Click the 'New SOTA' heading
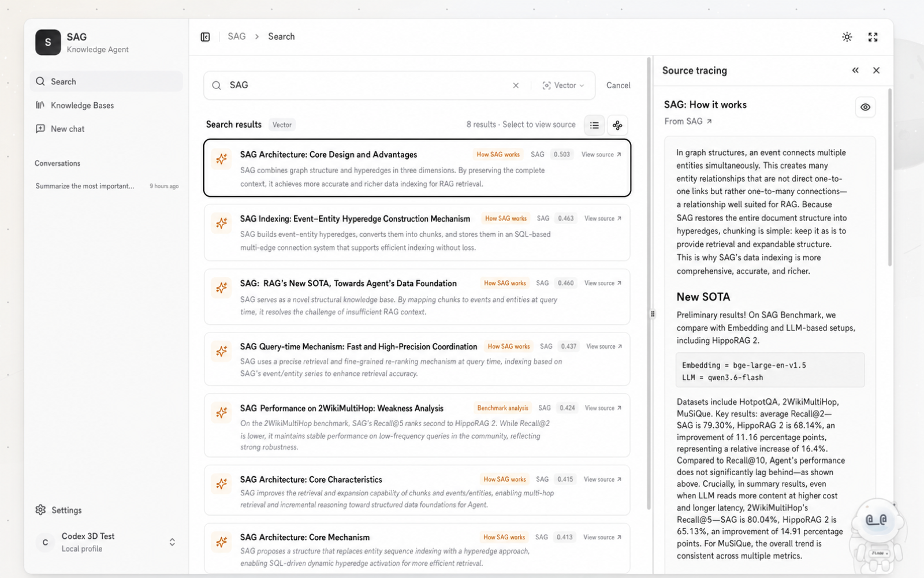This screenshot has width=924, height=578. 703,297
